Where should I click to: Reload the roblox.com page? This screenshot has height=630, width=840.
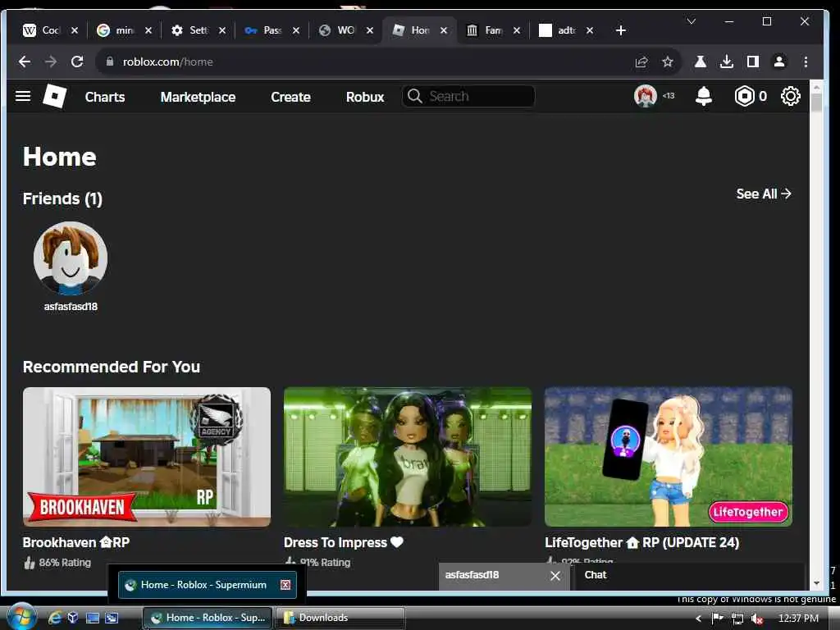click(77, 62)
